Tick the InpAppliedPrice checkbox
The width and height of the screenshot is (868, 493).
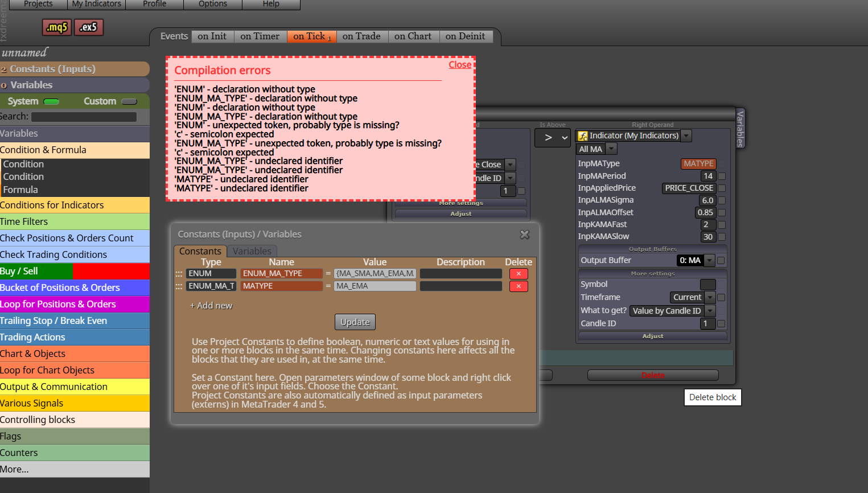(722, 188)
